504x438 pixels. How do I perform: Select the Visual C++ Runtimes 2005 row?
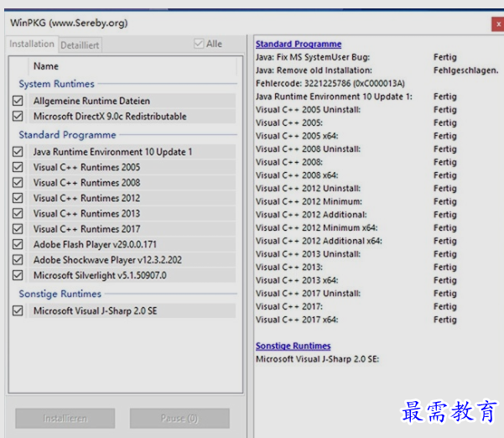(x=132, y=167)
